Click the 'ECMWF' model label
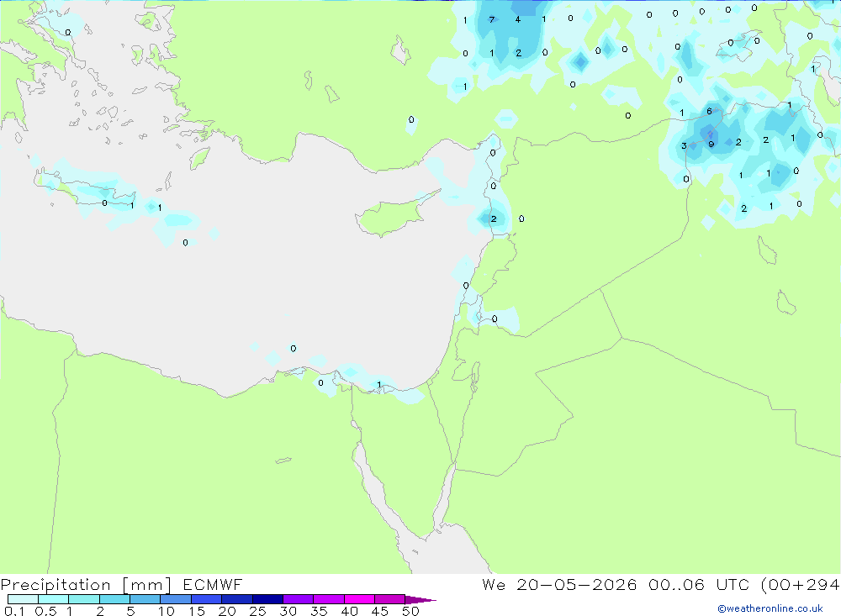 (213, 584)
